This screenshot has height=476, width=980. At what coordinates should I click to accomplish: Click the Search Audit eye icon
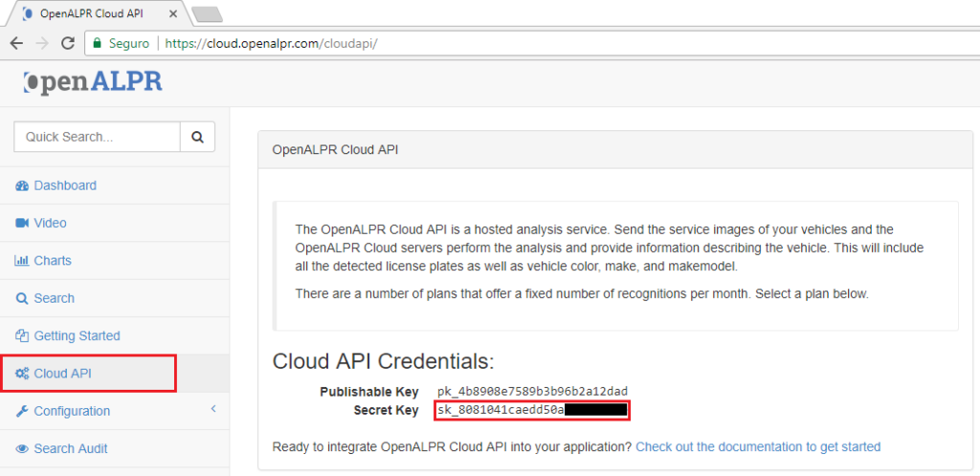(22, 449)
